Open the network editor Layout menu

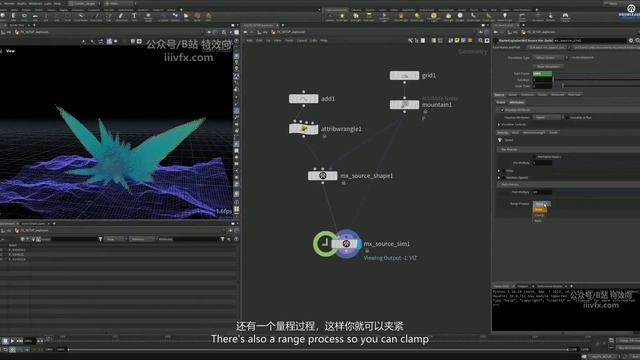click(x=302, y=40)
